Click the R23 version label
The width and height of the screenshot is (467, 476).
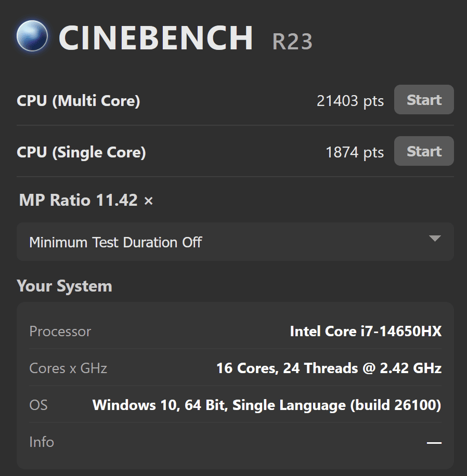pyautogui.click(x=292, y=42)
